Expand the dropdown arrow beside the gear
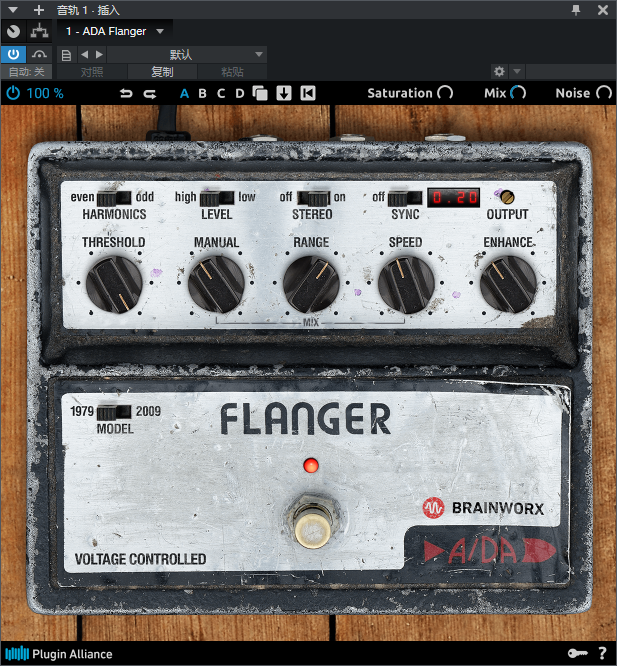Image resolution: width=617 pixels, height=666 pixels. (517, 71)
